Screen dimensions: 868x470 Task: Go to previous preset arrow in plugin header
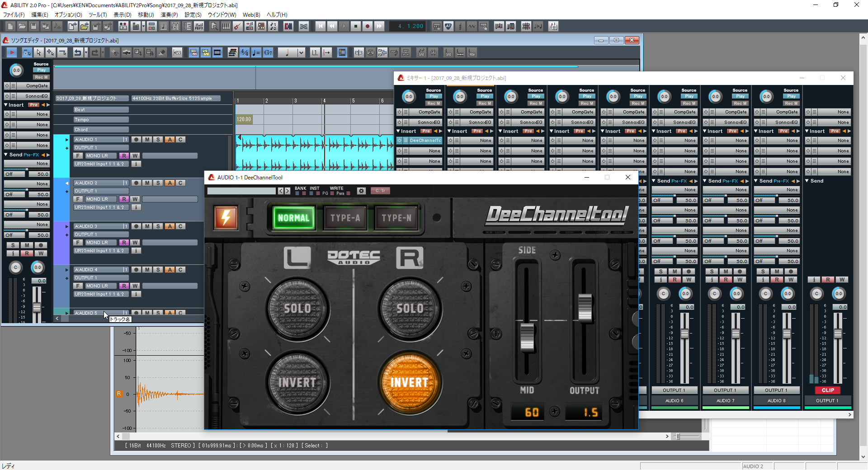[281, 191]
